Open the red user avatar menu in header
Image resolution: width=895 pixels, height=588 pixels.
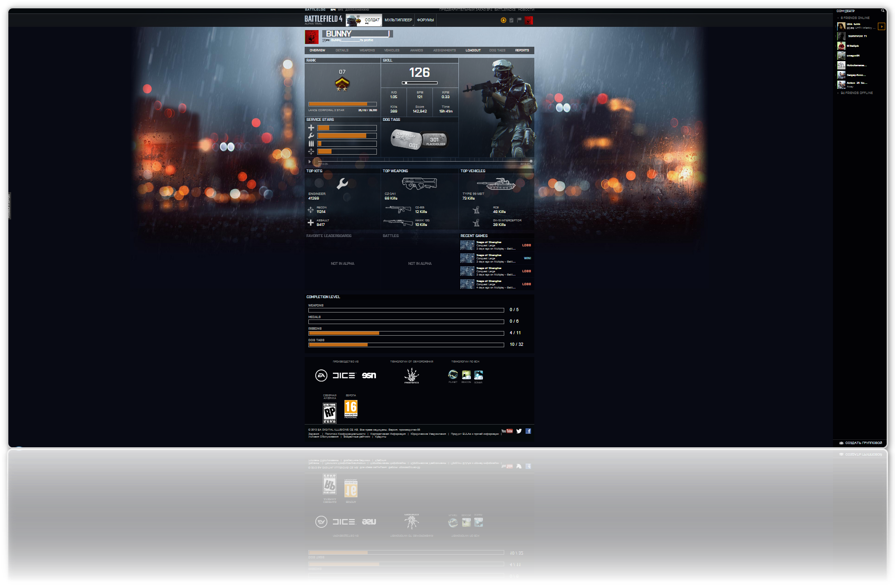tap(529, 20)
